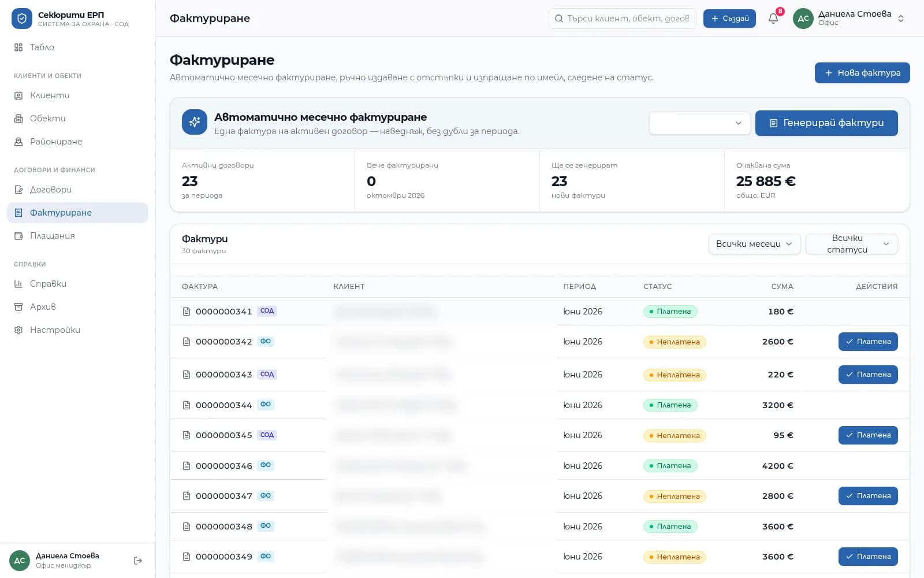Click the Платена status badge of invoice 0000000341
The image size is (924, 578).
tap(670, 312)
